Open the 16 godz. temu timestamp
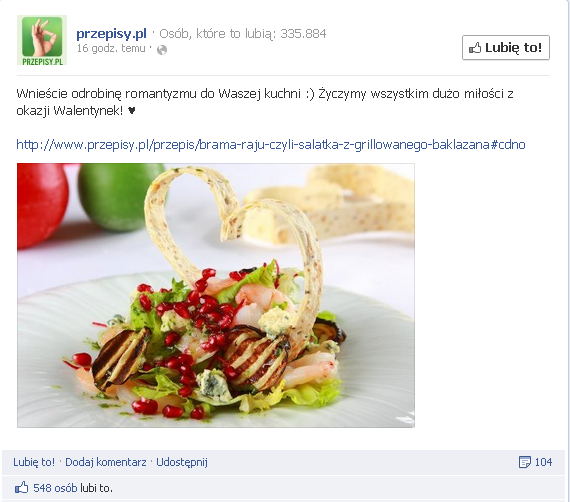 pos(111,48)
